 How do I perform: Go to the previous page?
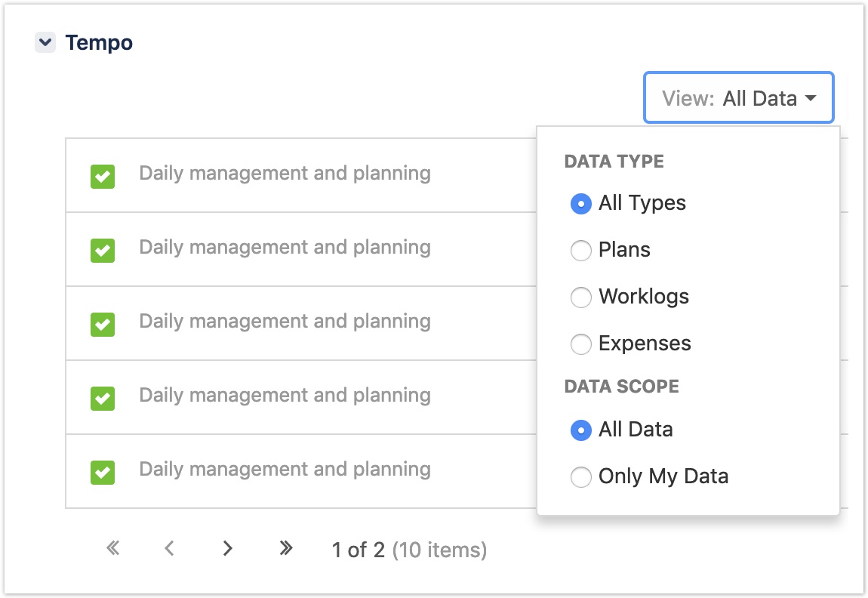tap(170, 549)
